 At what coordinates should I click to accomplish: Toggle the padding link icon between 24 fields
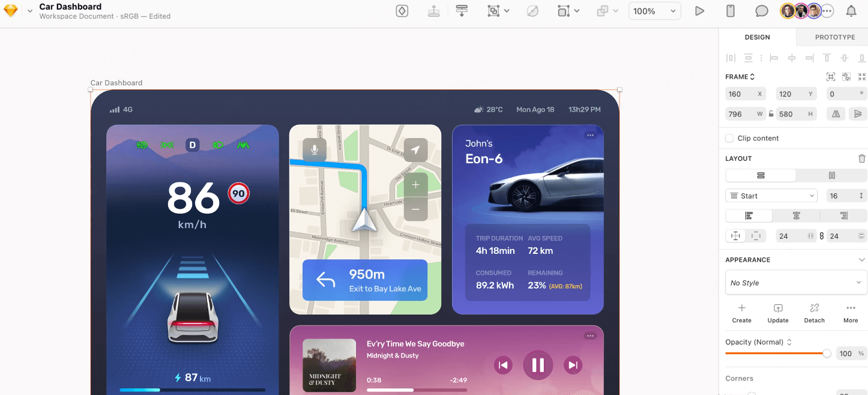821,237
